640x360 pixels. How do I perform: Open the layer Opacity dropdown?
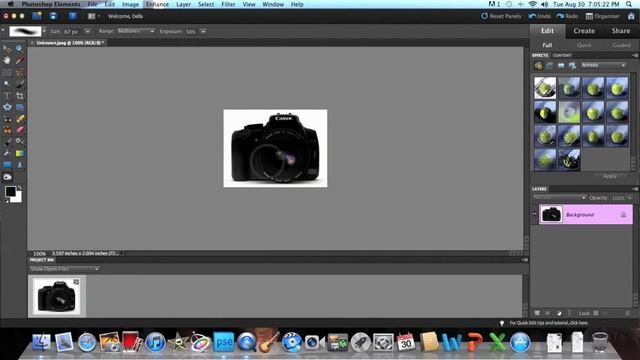point(630,198)
